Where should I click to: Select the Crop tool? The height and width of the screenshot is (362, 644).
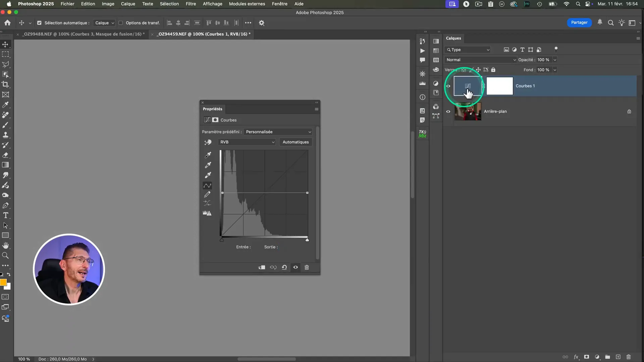pos(5,84)
